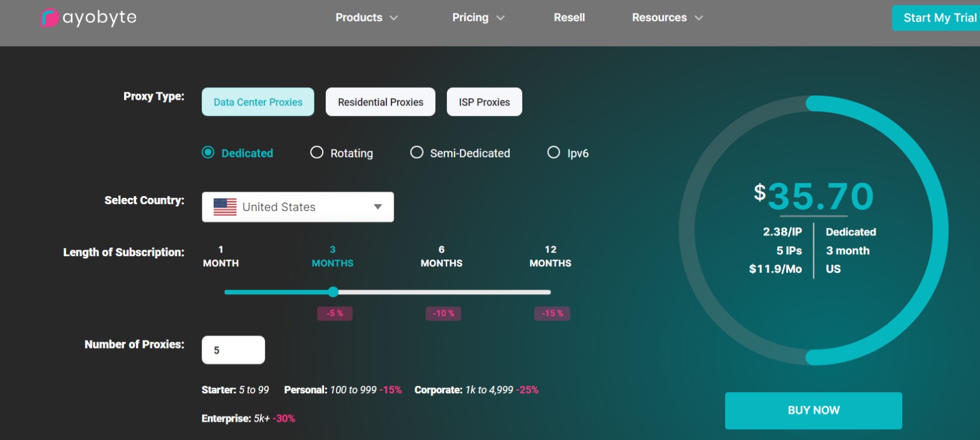Image resolution: width=980 pixels, height=440 pixels.
Task: Click the -10% discount badge
Action: (443, 313)
